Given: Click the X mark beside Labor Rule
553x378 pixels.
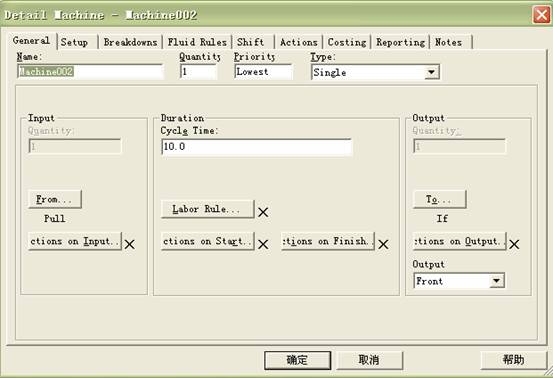Looking at the screenshot, I should click(263, 212).
